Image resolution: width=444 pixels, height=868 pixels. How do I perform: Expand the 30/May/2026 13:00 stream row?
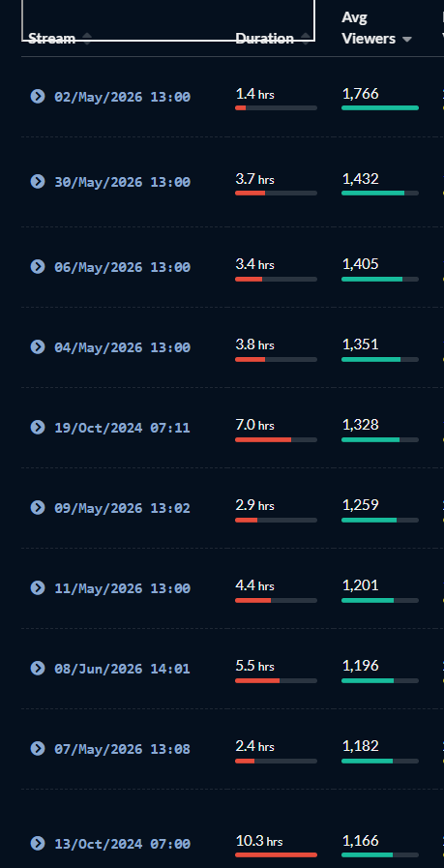pos(37,182)
